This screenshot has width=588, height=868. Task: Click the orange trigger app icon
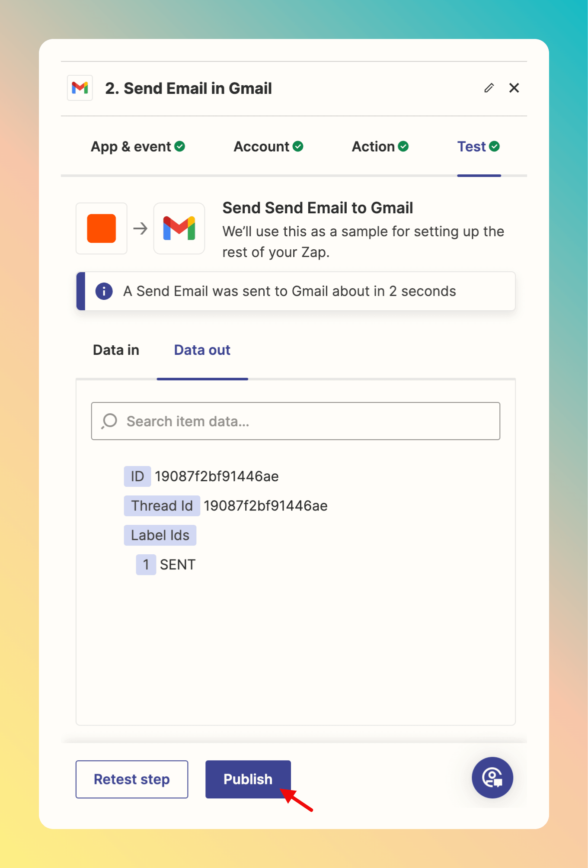coord(102,228)
